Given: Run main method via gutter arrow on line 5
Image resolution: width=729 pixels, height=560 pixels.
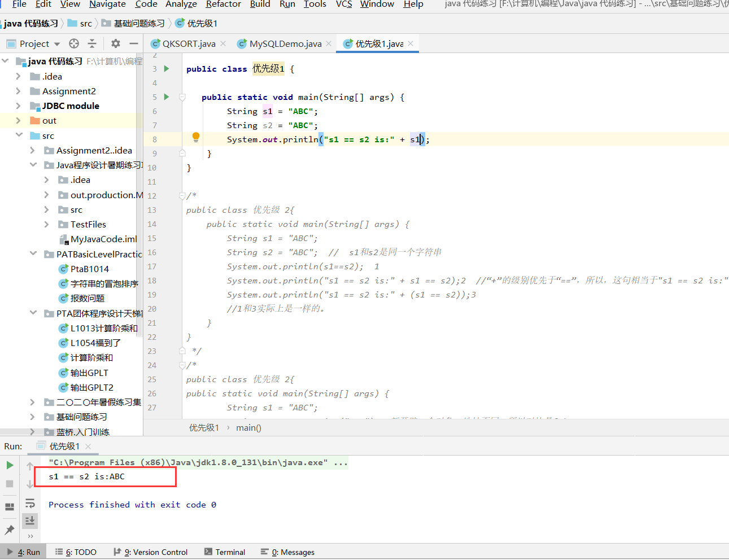Looking at the screenshot, I should click(x=167, y=97).
